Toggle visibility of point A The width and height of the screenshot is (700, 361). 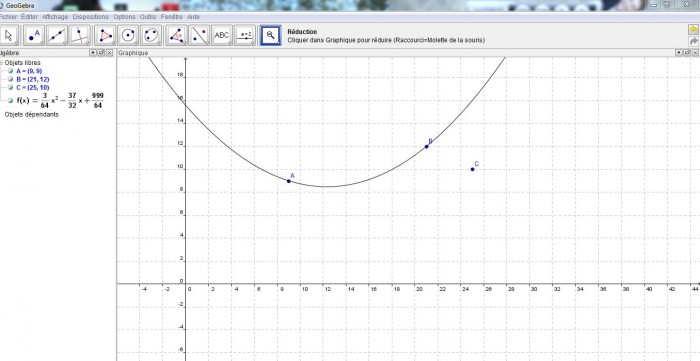point(10,71)
